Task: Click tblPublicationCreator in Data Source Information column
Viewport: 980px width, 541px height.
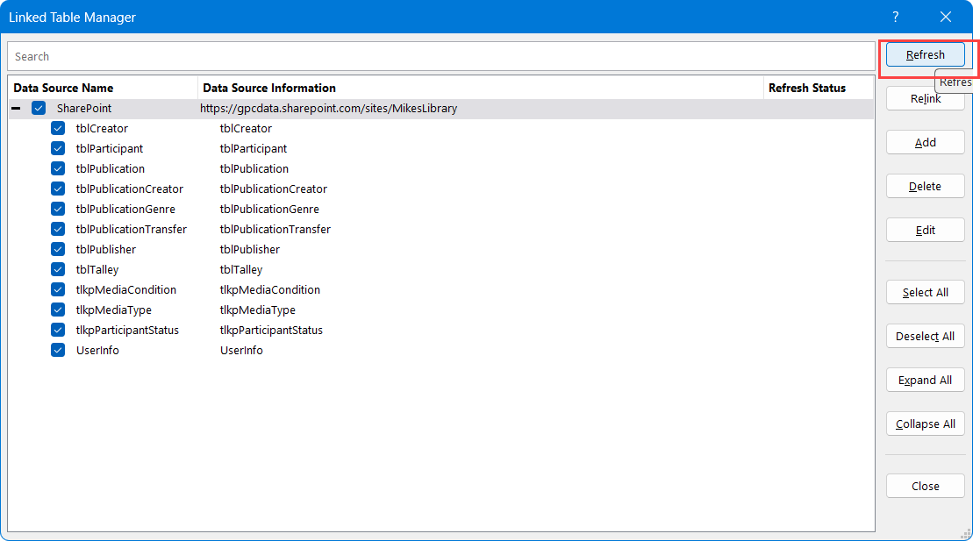Action: coord(273,189)
